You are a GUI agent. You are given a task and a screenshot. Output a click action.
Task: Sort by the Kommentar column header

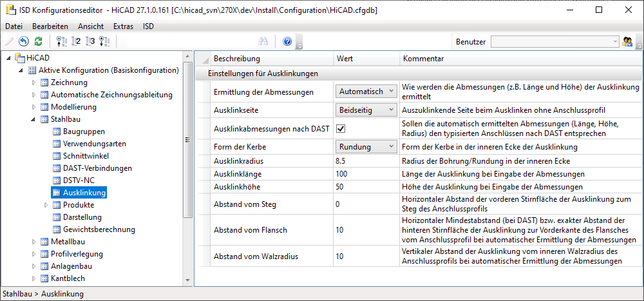[x=520, y=59]
